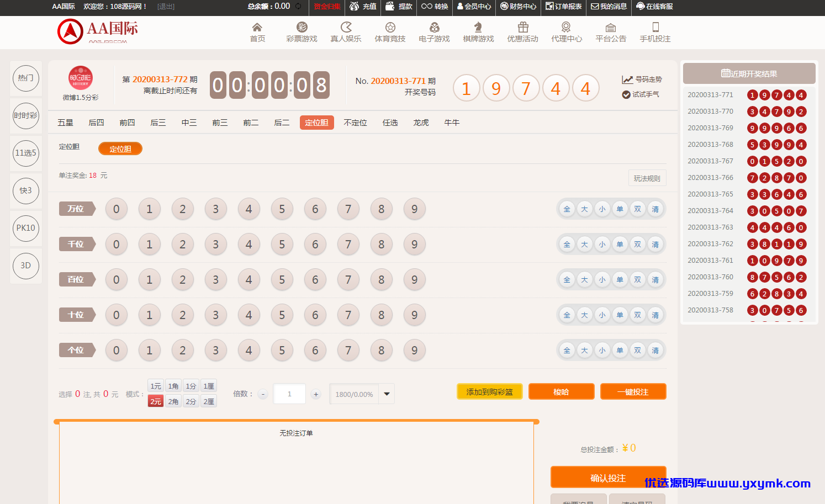Select the 3D sidebar category
The width and height of the screenshot is (825, 504).
point(26,266)
